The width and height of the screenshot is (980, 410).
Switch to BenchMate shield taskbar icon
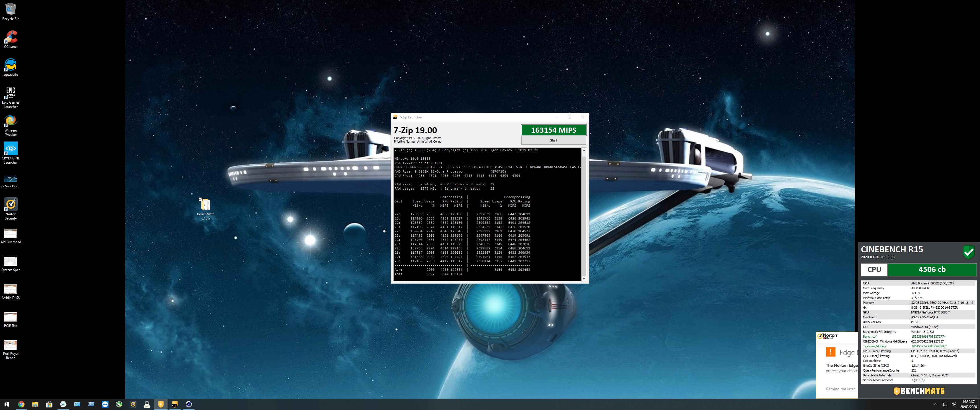coord(161,404)
